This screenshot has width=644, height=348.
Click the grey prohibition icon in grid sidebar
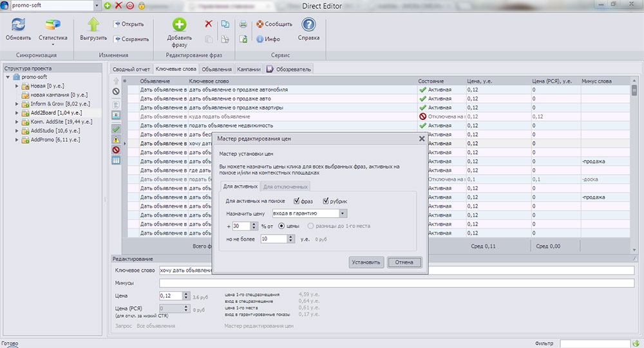(x=116, y=92)
